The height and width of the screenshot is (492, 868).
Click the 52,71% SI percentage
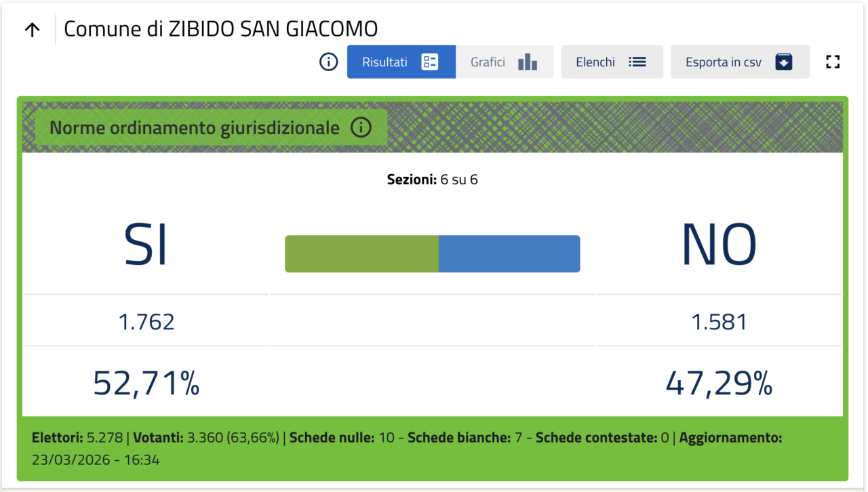[146, 384]
